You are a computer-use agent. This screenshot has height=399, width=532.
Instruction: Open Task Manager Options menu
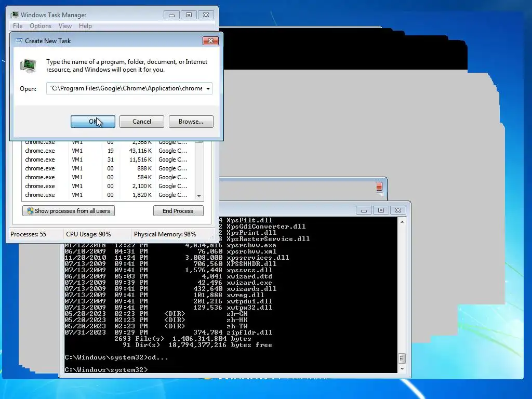point(41,26)
